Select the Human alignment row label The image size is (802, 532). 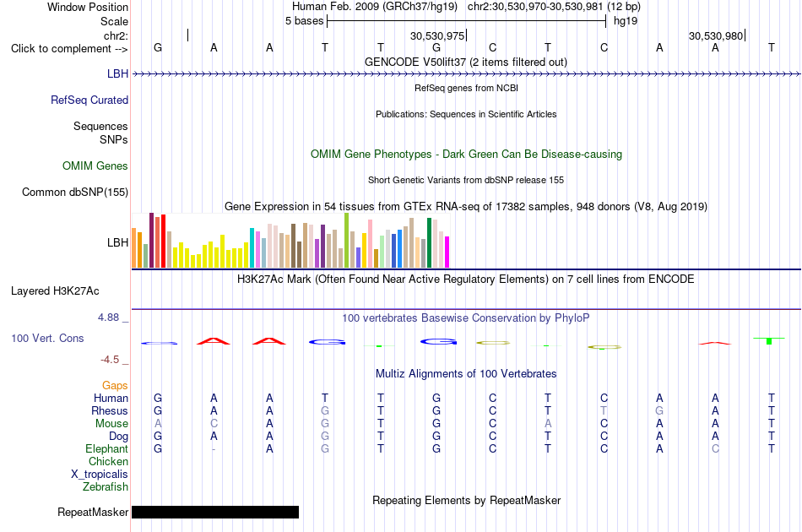click(x=111, y=398)
